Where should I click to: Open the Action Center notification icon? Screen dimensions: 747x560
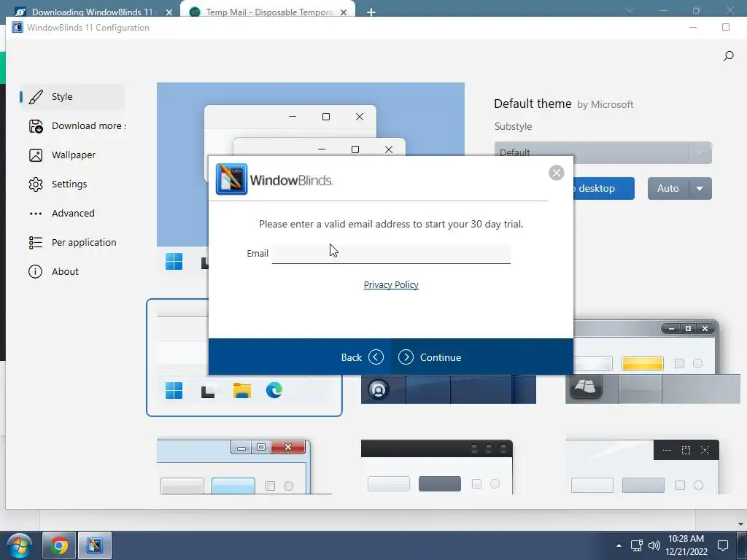coord(723,545)
